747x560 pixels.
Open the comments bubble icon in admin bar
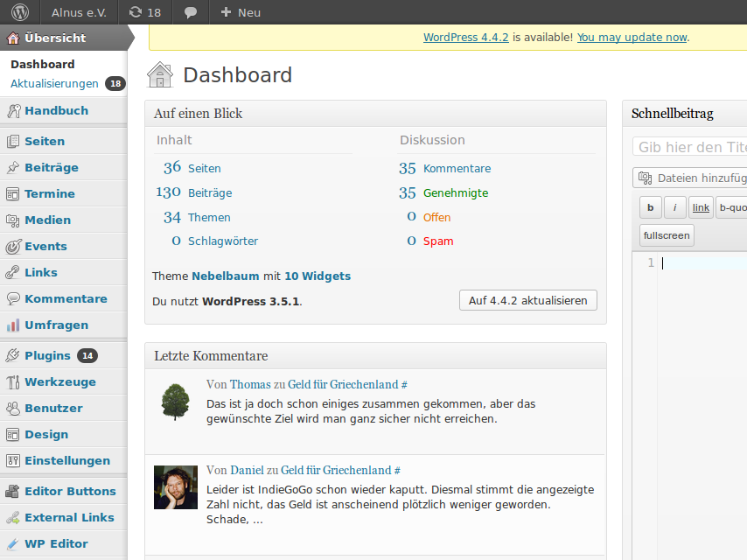point(191,12)
